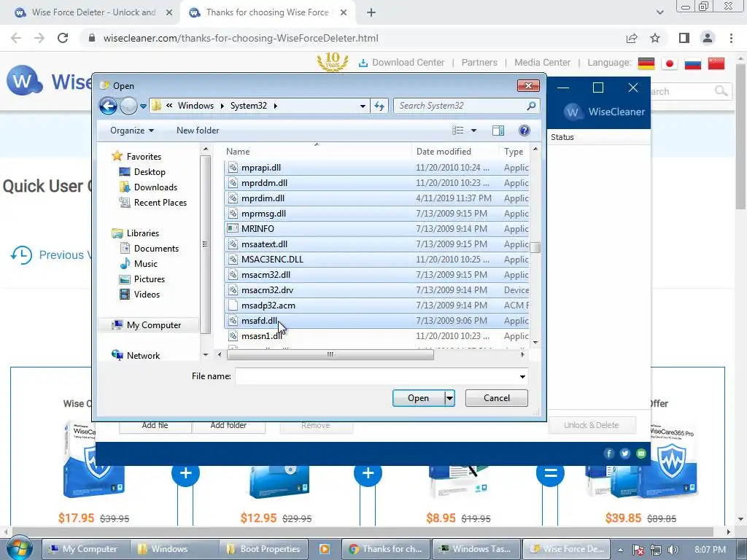Open the Open dialog's help icon
Image resolution: width=747 pixels, height=560 pixels.
[x=524, y=131]
